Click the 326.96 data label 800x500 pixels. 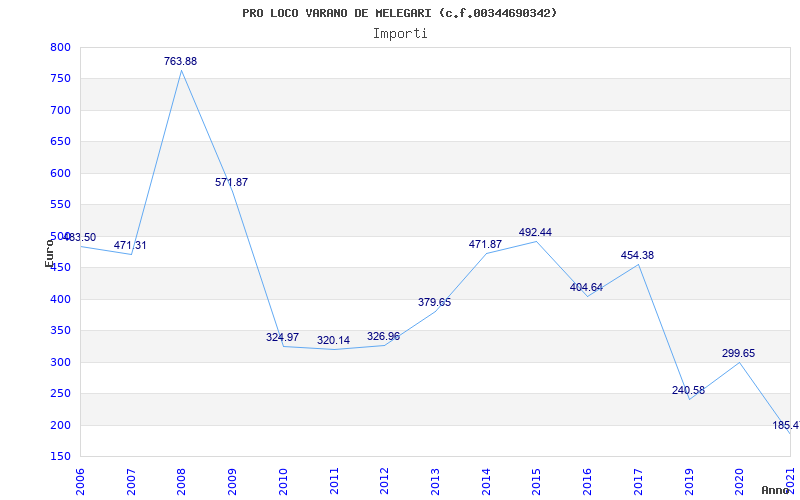[383, 336]
